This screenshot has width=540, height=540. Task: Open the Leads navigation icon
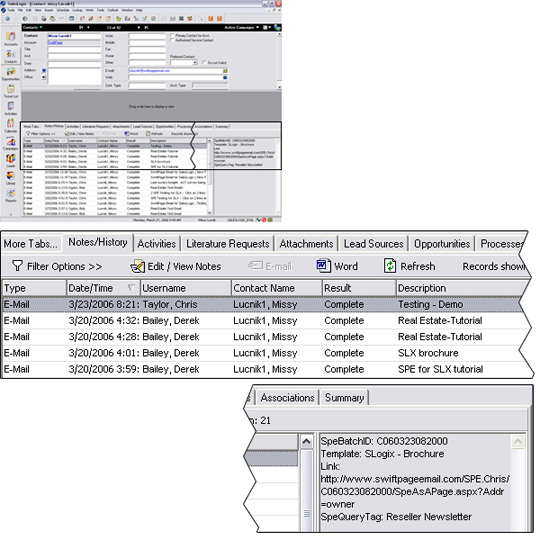11,160
